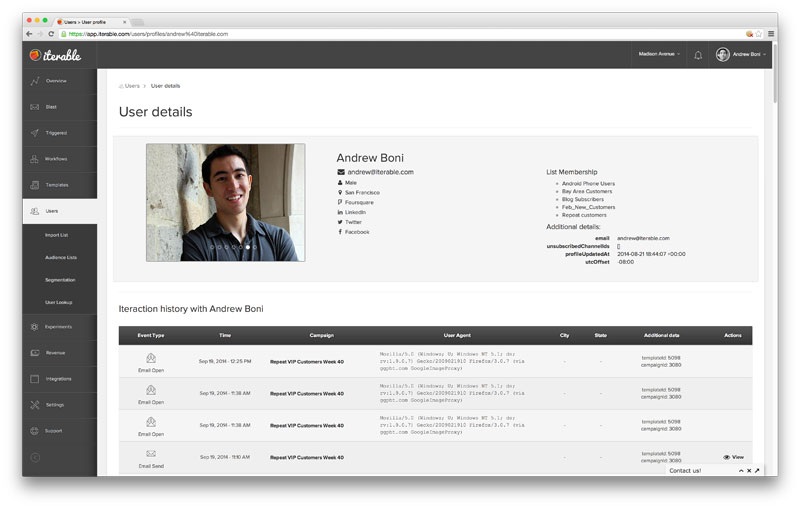Click the Experiments icon in sidebar
Screen dimensions: 800x508
[x=35, y=327]
